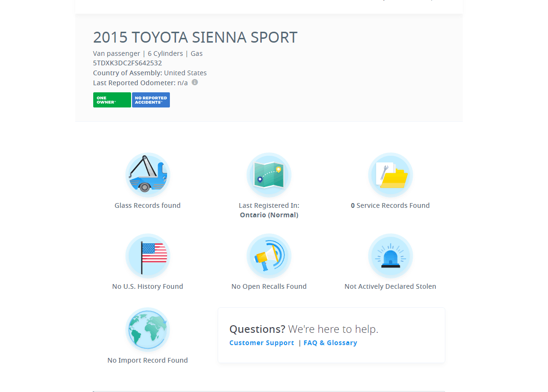The image size is (548, 392).
Task: Click the "0 Service Records Found" label
Action: click(x=390, y=205)
